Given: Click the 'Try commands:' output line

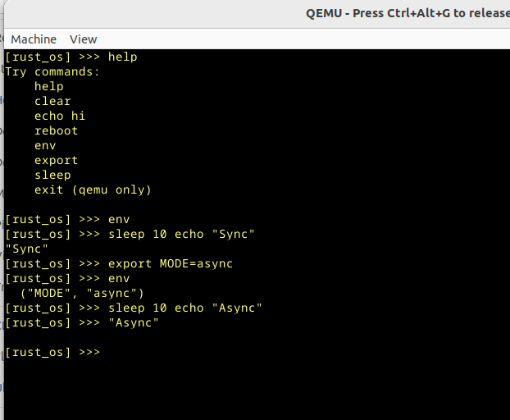Looking at the screenshot, I should (x=52, y=72).
